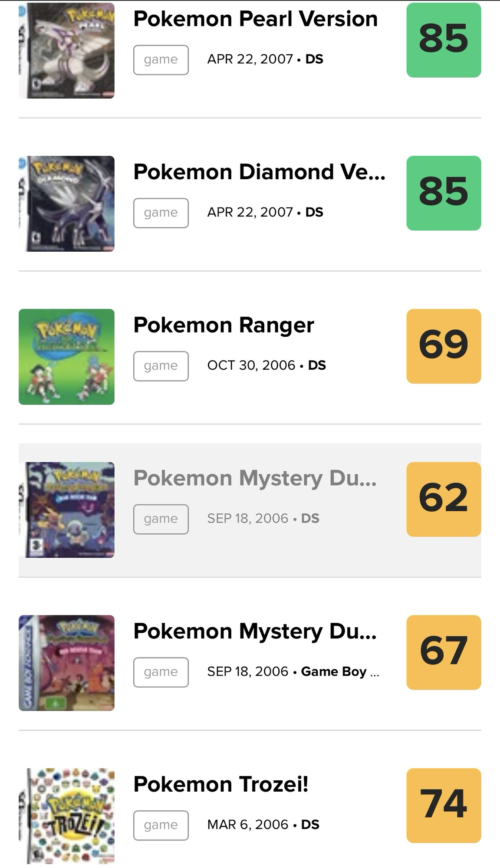Tap the Game Boy Advance Mystery Dungeon cover

tap(66, 663)
